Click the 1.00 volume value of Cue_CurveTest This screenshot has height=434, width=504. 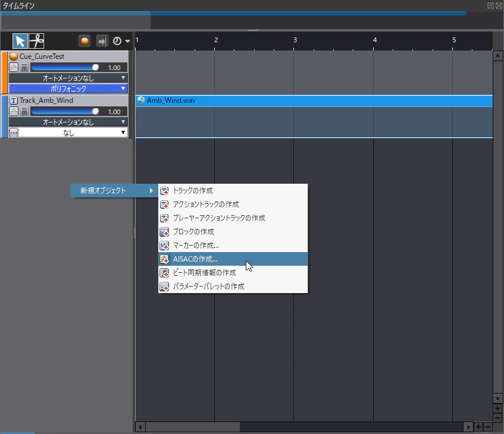pos(114,68)
